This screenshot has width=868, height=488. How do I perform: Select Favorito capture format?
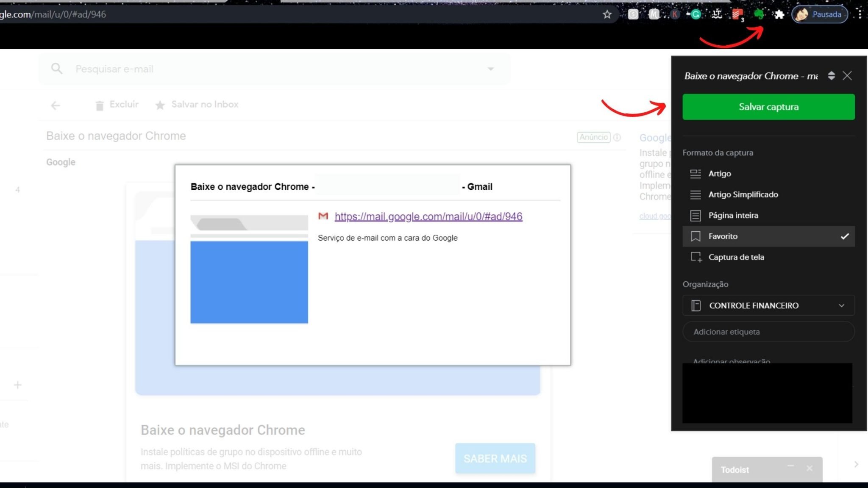768,236
